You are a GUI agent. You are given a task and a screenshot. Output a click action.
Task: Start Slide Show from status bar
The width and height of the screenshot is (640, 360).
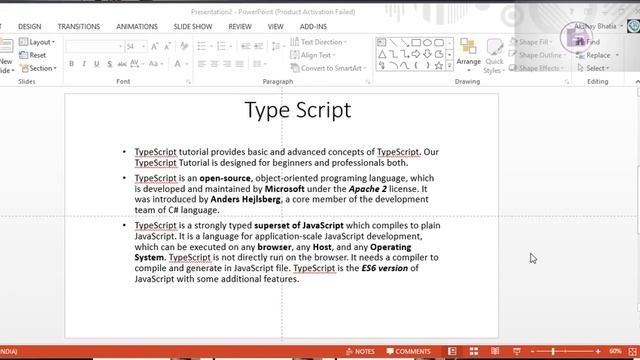[517, 351]
